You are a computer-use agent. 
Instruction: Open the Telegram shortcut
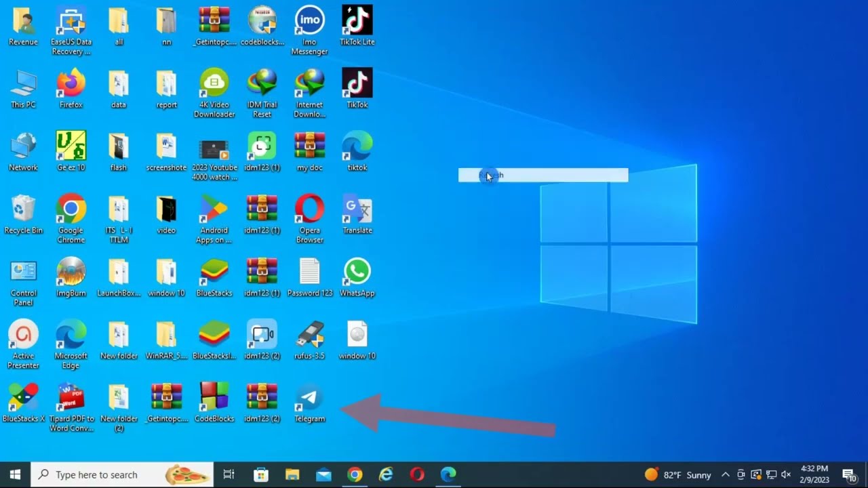[310, 403]
